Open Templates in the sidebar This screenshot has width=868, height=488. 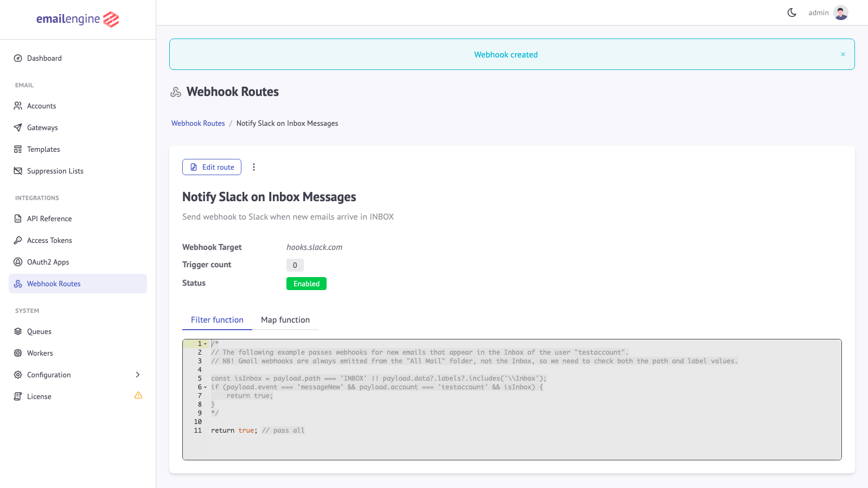click(x=78, y=149)
